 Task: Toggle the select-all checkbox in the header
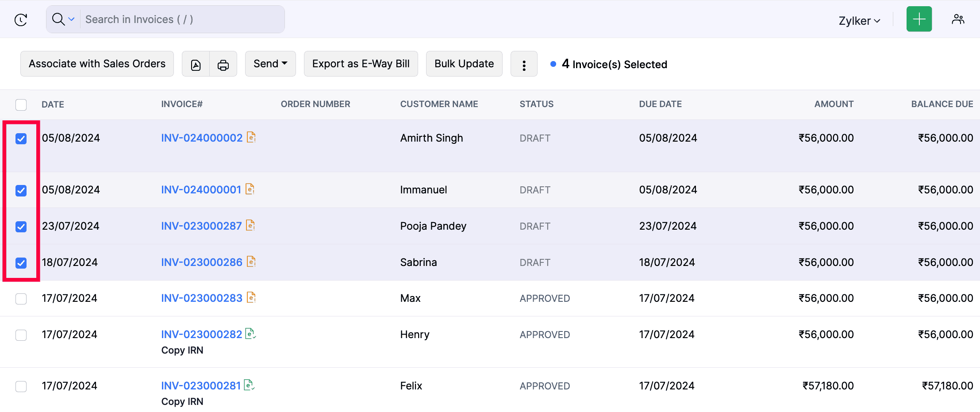point(21,104)
